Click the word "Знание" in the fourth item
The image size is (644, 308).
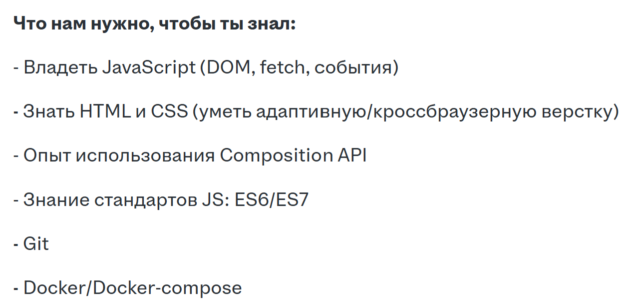pyautogui.click(x=53, y=199)
